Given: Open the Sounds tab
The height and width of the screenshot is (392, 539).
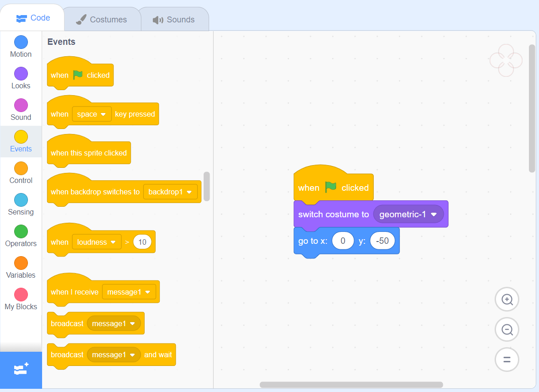Looking at the screenshot, I should point(174,18).
